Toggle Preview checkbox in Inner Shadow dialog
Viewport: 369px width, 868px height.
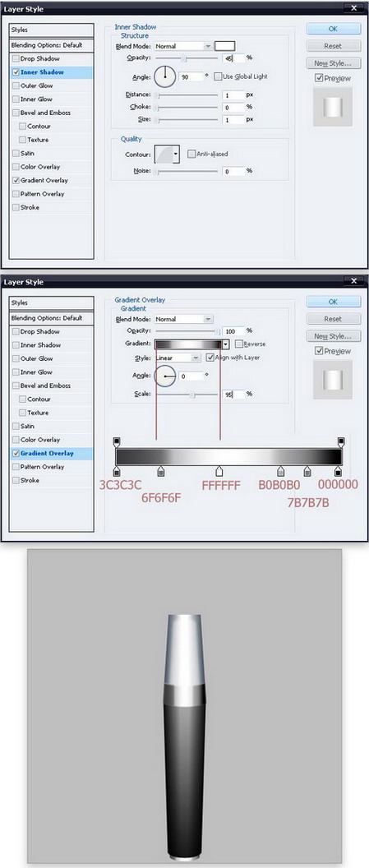[319, 78]
